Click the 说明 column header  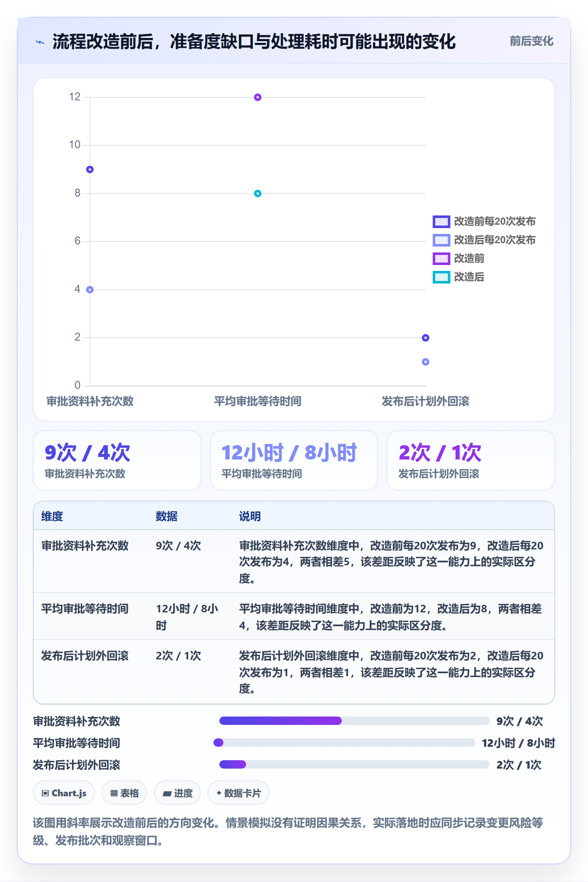tap(250, 516)
